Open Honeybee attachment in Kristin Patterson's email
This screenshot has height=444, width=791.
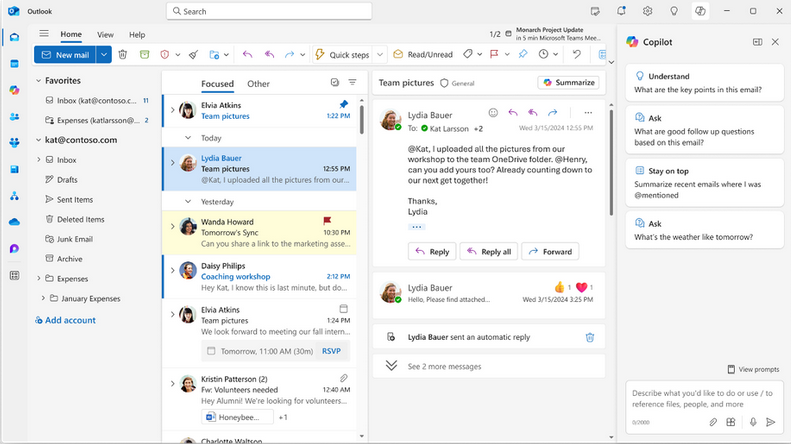[237, 417]
